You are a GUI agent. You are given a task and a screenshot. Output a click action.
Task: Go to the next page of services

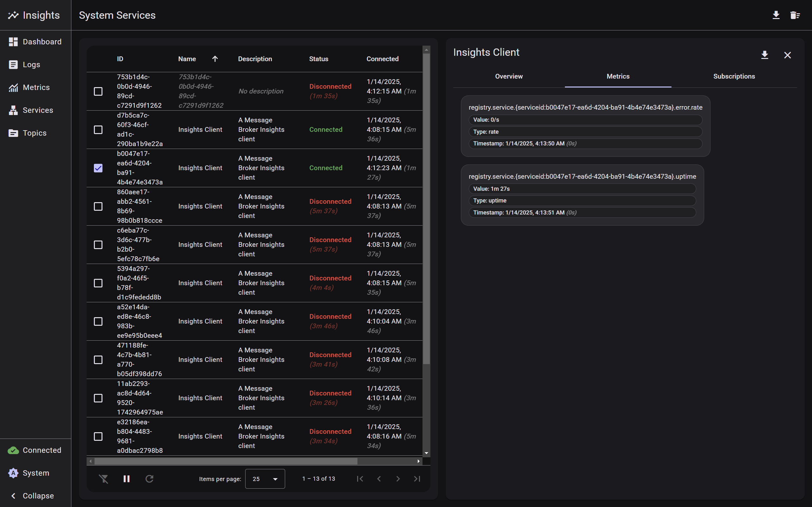(x=398, y=478)
